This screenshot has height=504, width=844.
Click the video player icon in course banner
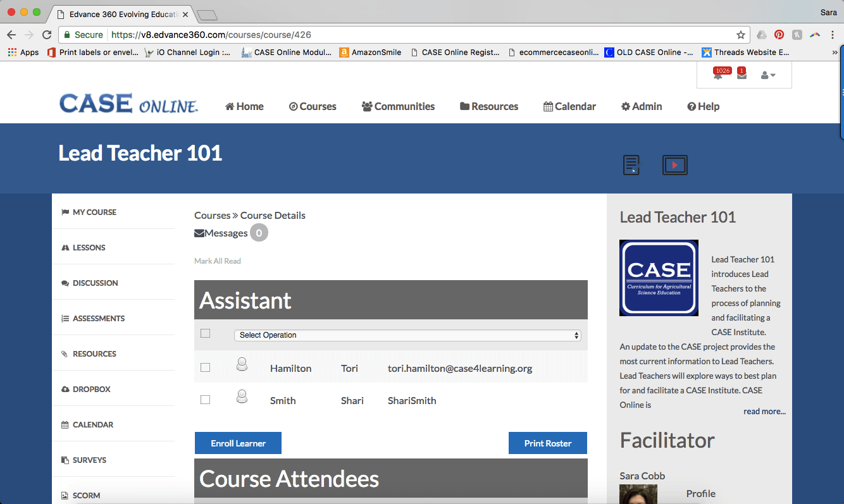[x=674, y=165]
